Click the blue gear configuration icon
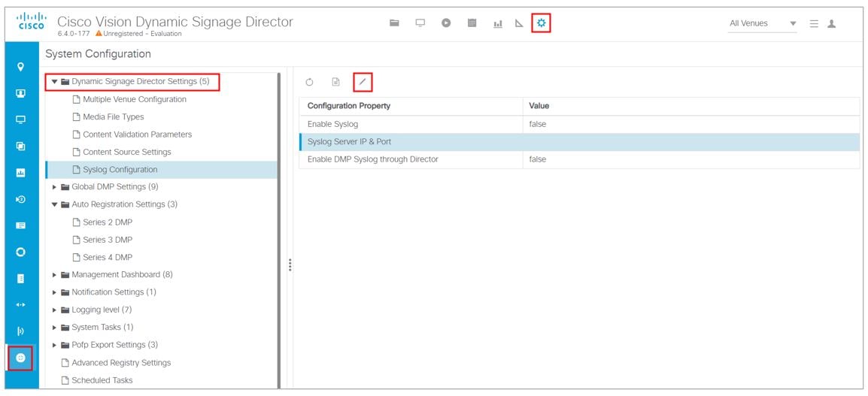This screenshot has height=396, width=868. 542,23
